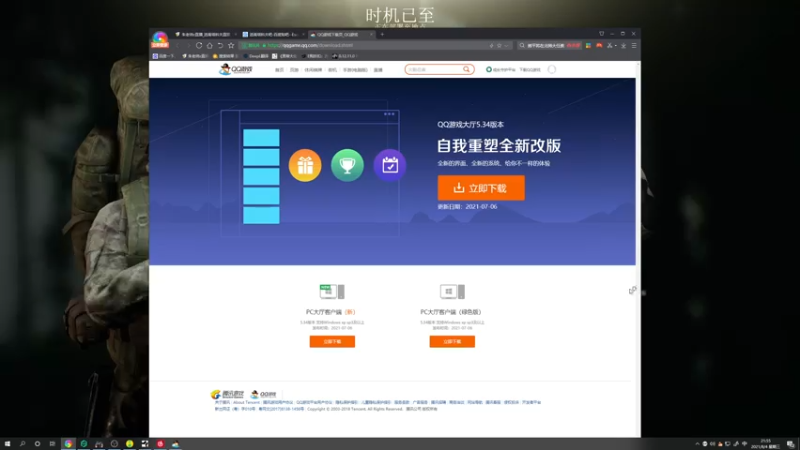Open the DeepL翻译 bookmark
The width and height of the screenshot is (800, 450).
click(x=256, y=56)
